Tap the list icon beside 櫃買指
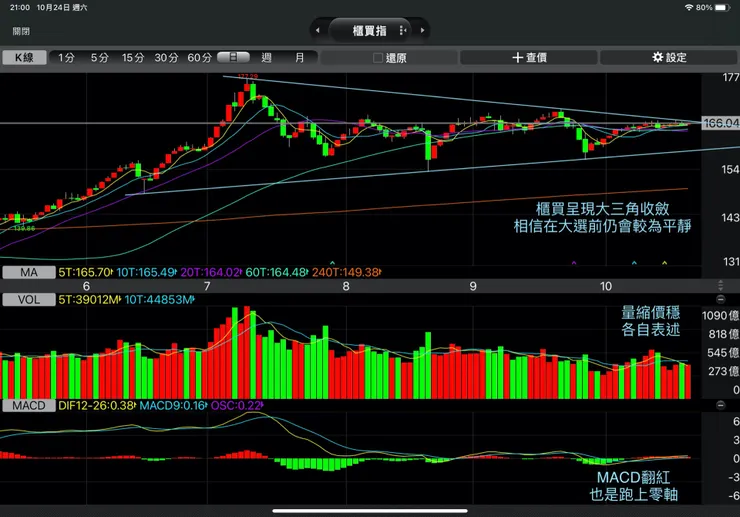Screen dimensions: 740x517 coord(403,31)
